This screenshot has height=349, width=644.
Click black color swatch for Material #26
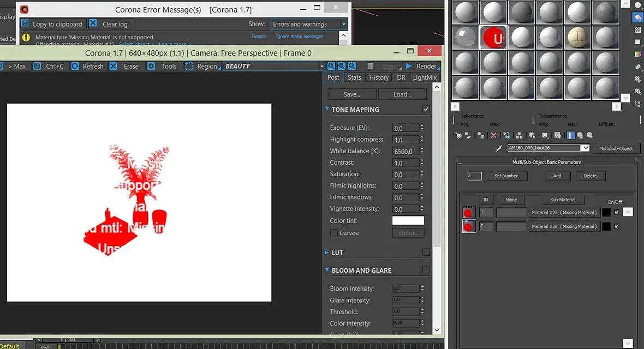point(606,226)
